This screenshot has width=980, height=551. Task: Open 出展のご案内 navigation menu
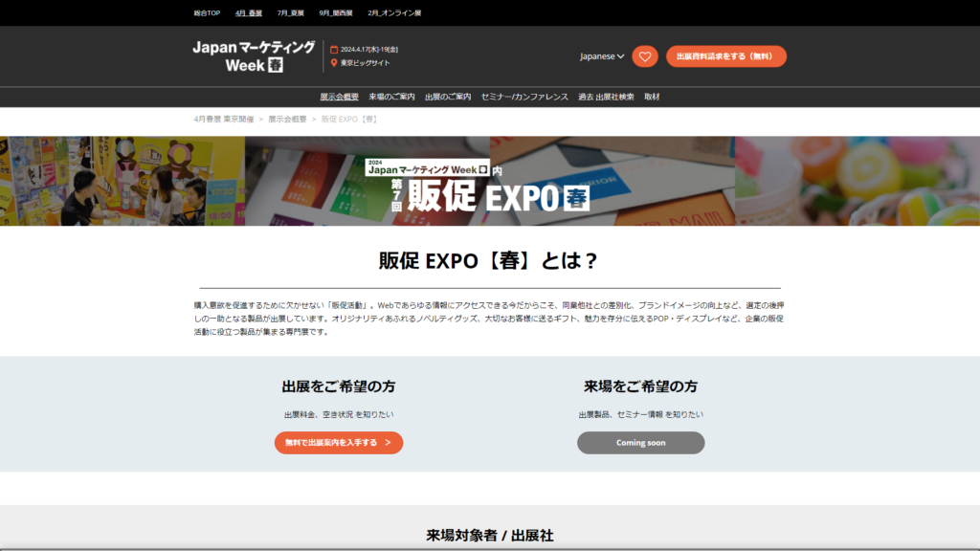point(448,97)
